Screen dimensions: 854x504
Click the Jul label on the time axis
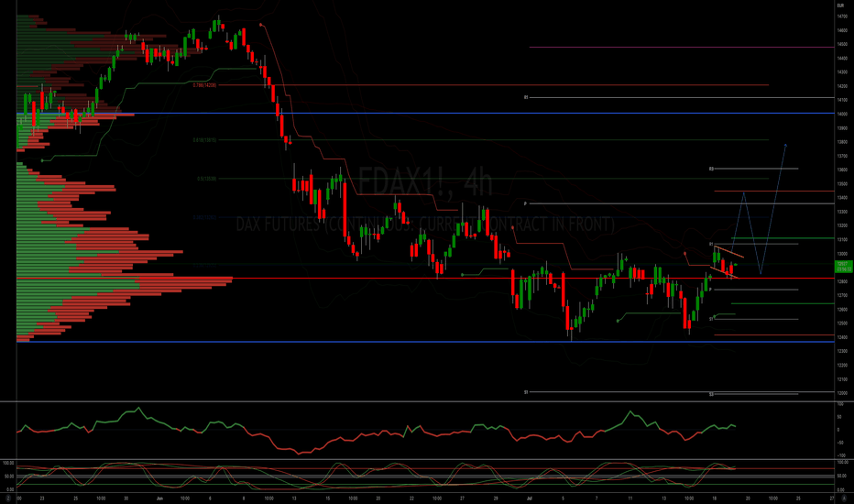[530, 498]
